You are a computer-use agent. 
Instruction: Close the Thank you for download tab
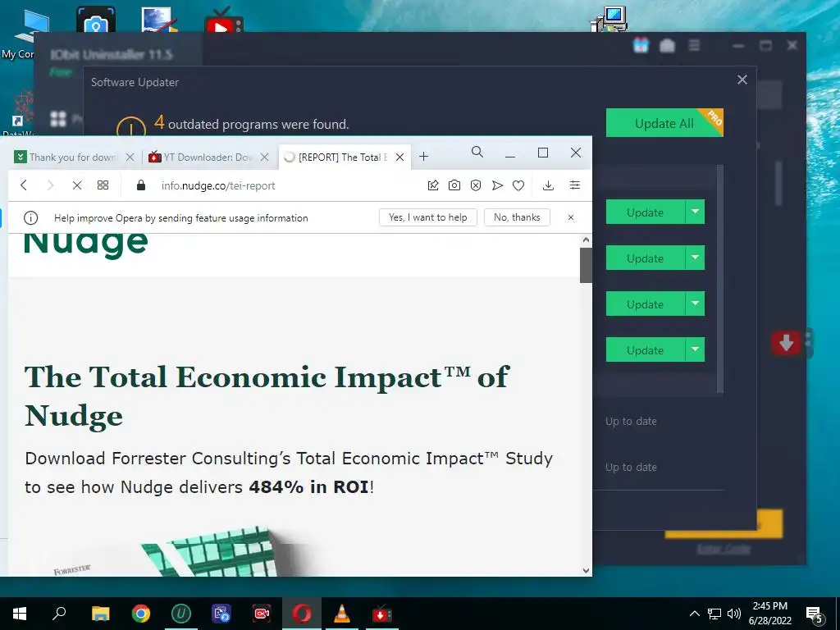point(130,157)
